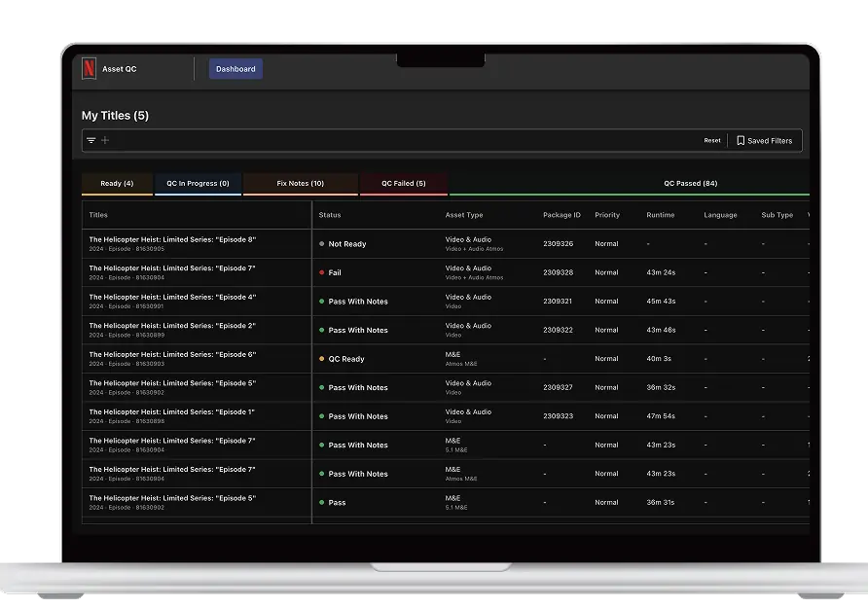Sort by Package ID column header
This screenshot has height=607, width=868.
click(x=561, y=215)
